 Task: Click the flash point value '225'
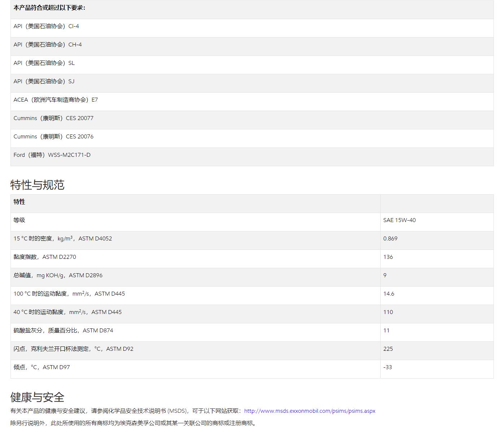388,349
